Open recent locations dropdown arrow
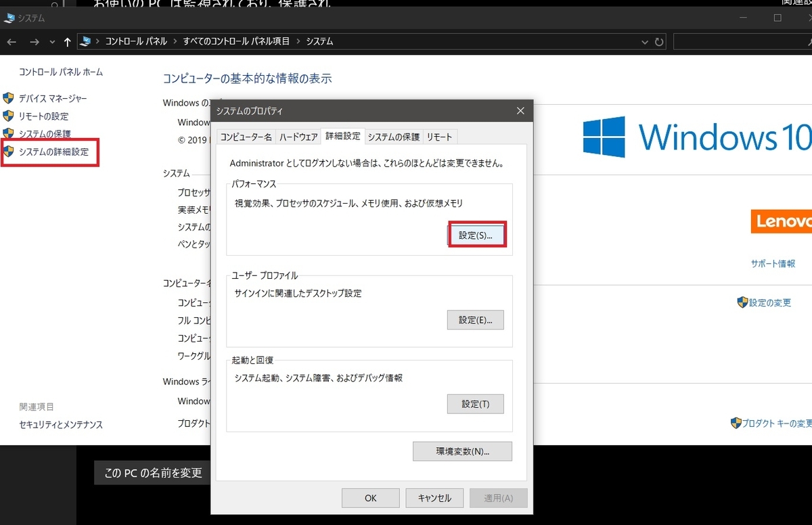This screenshot has height=525, width=812. [52, 42]
